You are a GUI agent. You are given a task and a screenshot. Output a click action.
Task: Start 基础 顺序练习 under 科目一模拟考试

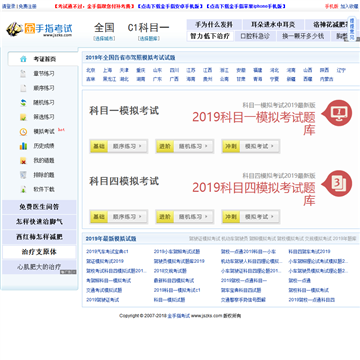tap(118, 146)
